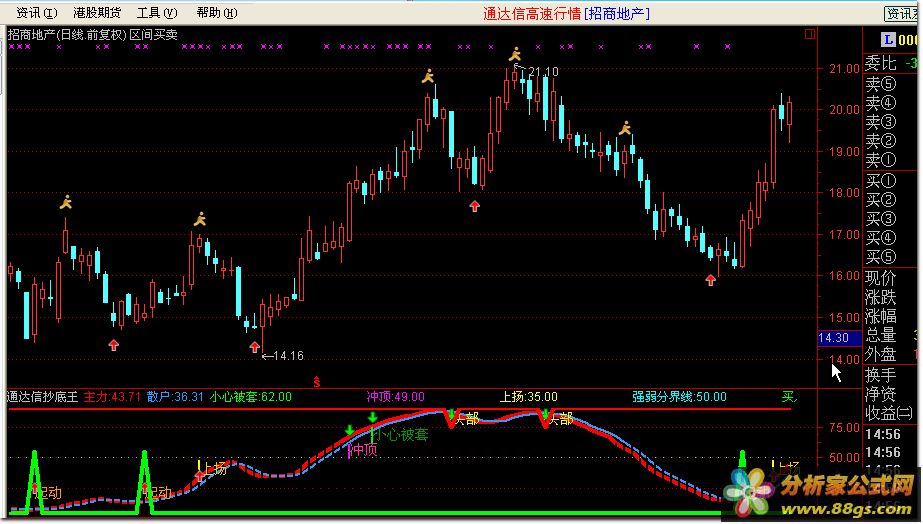The height and width of the screenshot is (524, 923).
Task: Click the 小心被套:62.00 value
Action: pyautogui.click(x=250, y=397)
